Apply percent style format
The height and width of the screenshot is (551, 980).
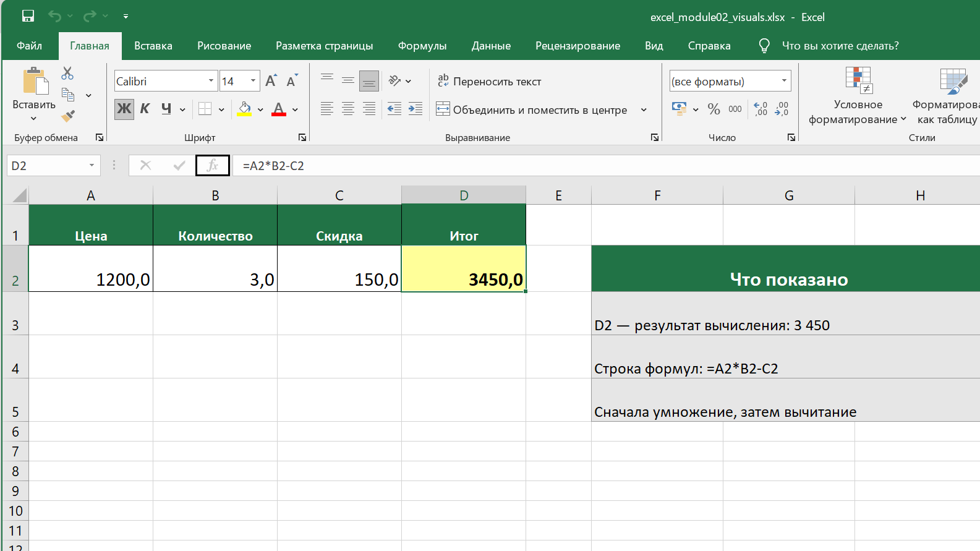click(x=714, y=109)
